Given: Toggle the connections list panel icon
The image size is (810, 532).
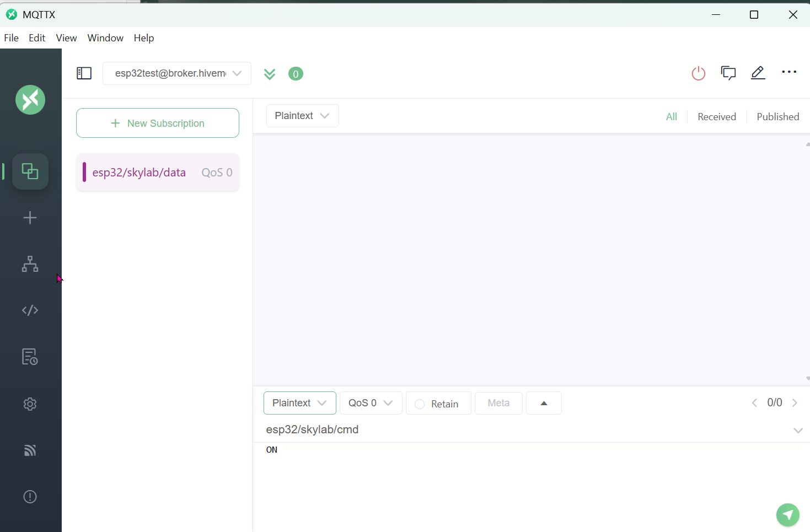Looking at the screenshot, I should click(84, 73).
